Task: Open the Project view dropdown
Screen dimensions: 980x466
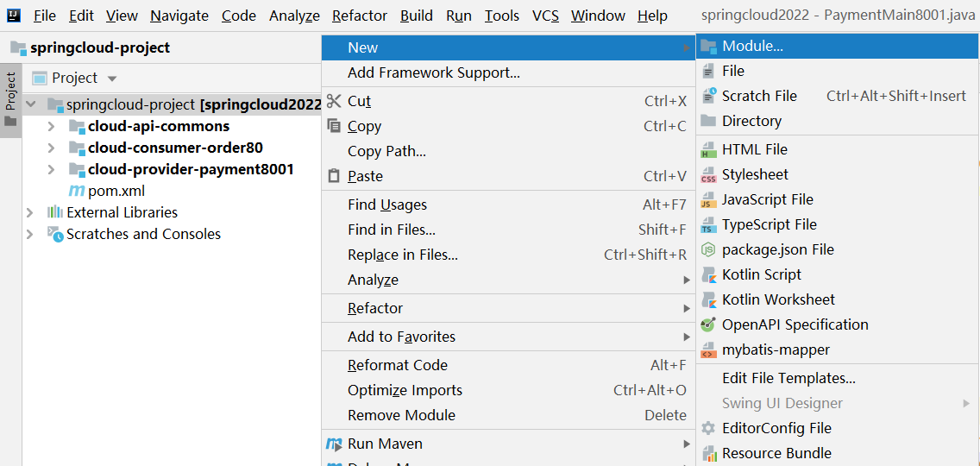Action: 112,79
